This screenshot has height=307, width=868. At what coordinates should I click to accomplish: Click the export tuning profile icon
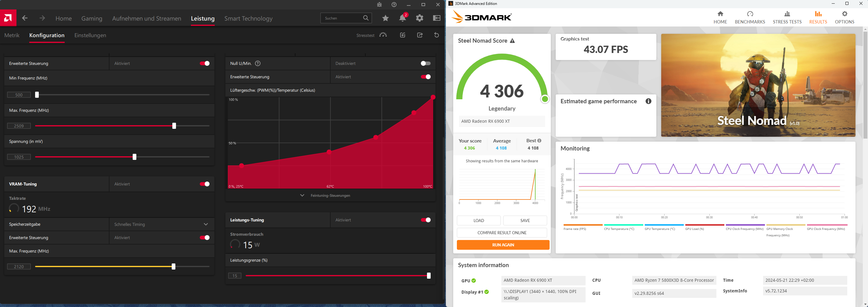pos(420,35)
